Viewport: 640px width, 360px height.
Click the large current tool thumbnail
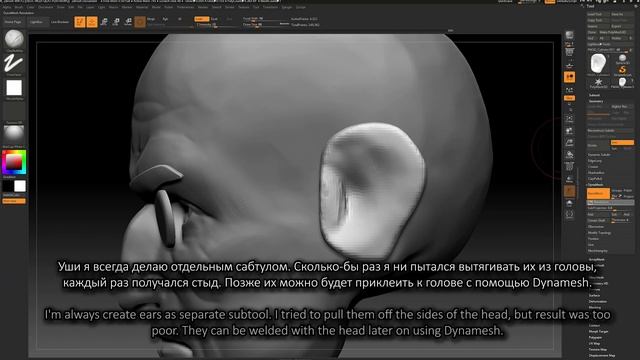(x=598, y=64)
